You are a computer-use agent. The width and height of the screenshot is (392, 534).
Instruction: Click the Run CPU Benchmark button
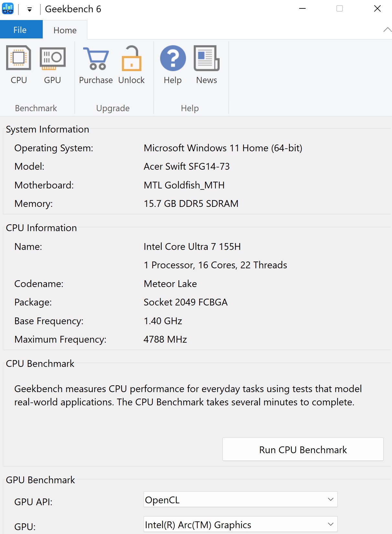pyautogui.click(x=303, y=449)
